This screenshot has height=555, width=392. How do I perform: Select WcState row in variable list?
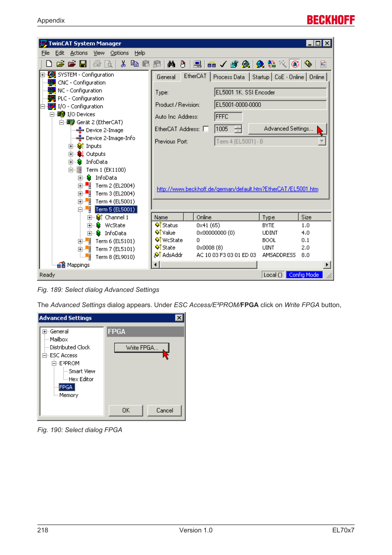pos(242,240)
